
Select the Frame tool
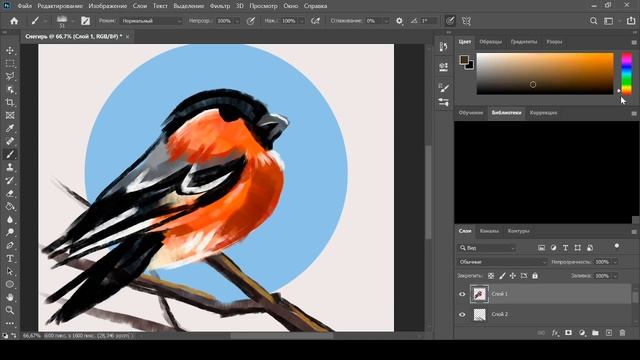tap(10, 116)
